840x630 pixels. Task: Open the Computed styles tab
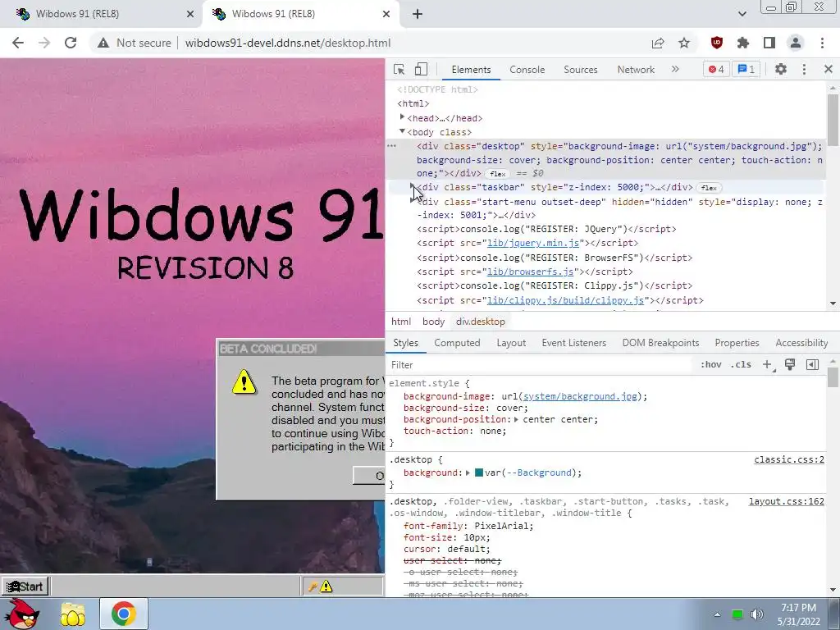(457, 343)
